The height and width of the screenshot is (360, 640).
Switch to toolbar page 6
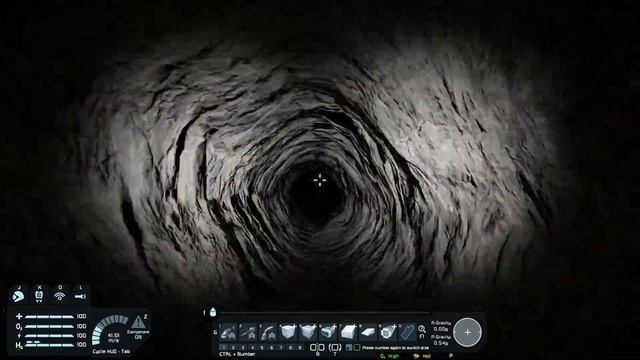click(271, 348)
